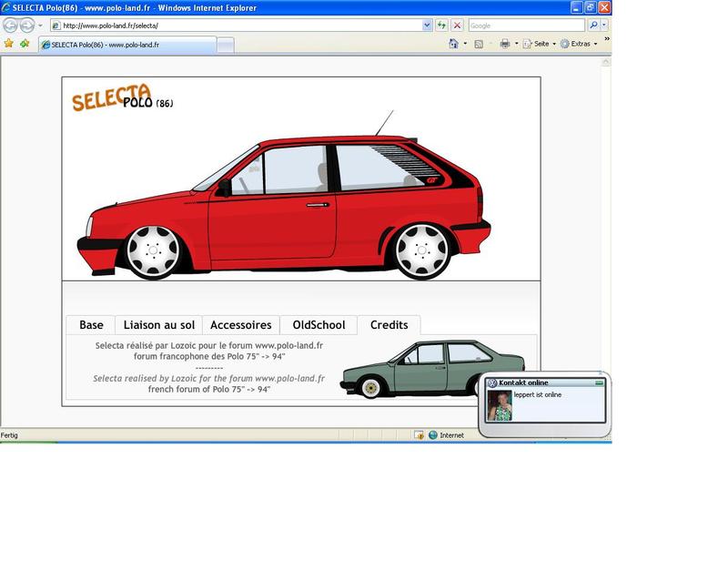Viewport: 728px width, 571px height.
Task: Switch to the OldSchool tab
Action: [x=318, y=325]
